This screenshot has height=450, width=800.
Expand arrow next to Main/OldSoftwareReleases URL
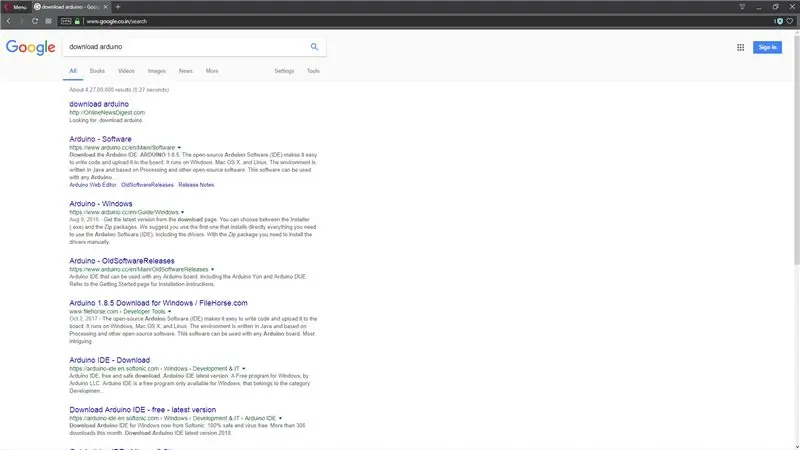[212, 269]
